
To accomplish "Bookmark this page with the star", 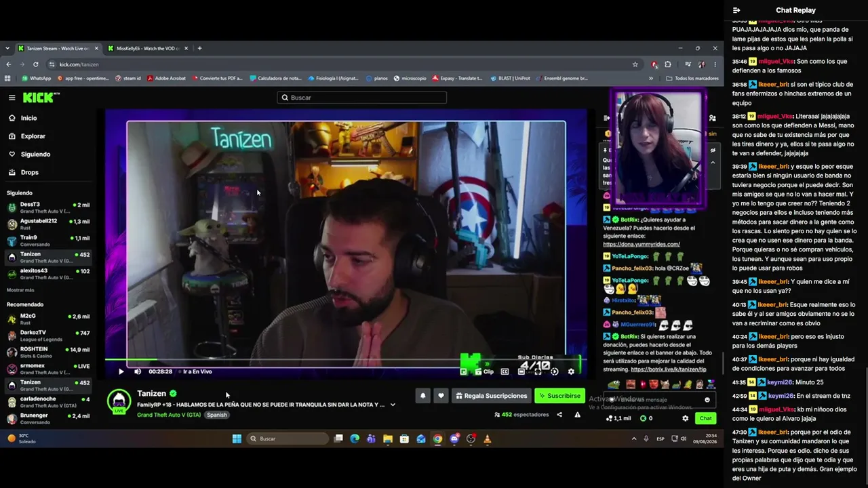I will click(635, 64).
